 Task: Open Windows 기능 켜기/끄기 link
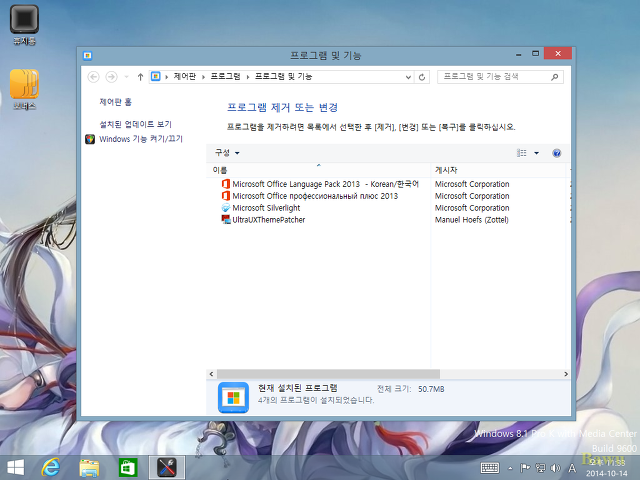[x=141, y=139]
